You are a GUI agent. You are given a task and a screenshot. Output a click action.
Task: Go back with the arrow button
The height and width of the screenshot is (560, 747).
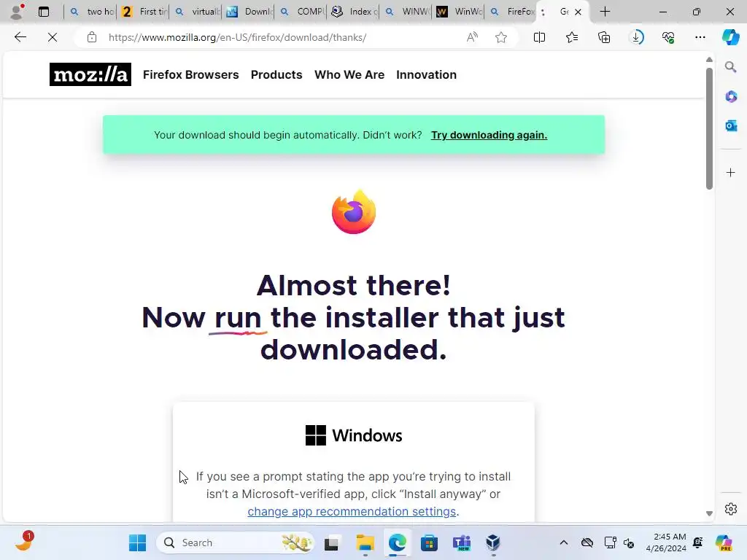20,37
